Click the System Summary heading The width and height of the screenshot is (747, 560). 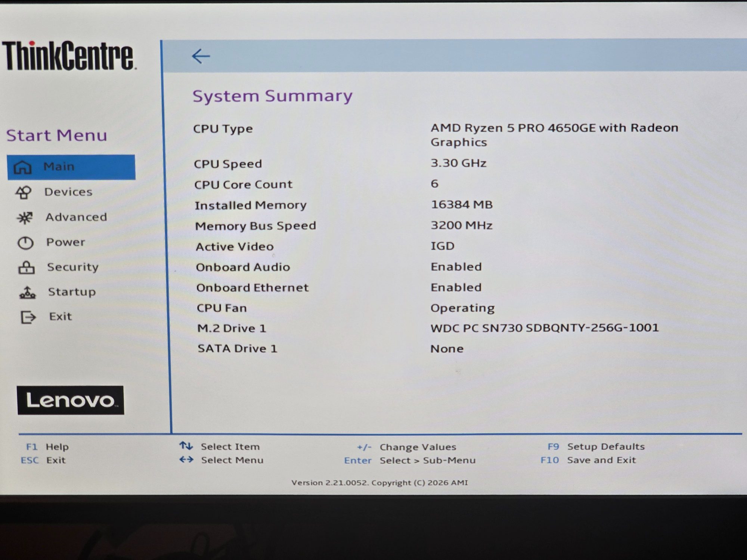272,96
